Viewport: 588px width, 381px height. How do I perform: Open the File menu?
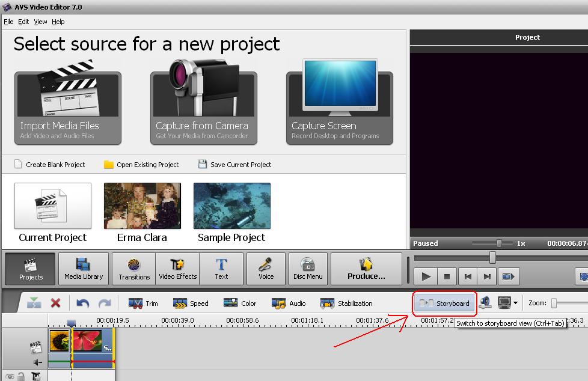(8, 22)
